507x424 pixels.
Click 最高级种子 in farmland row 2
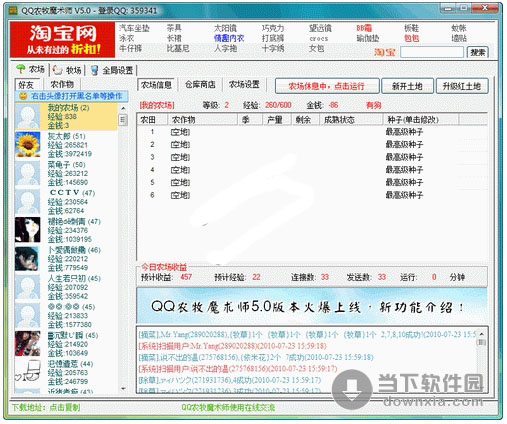pyautogui.click(x=404, y=144)
